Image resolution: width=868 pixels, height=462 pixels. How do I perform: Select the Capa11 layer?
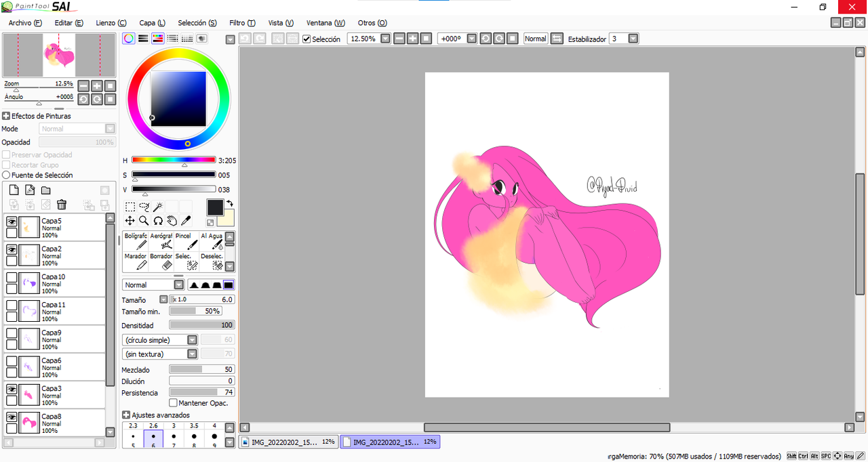[x=55, y=312]
